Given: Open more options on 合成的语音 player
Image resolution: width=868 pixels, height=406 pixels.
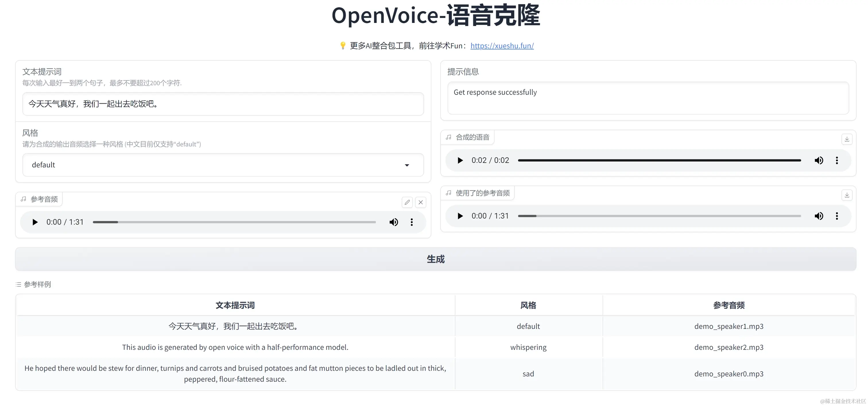Looking at the screenshot, I should (837, 160).
